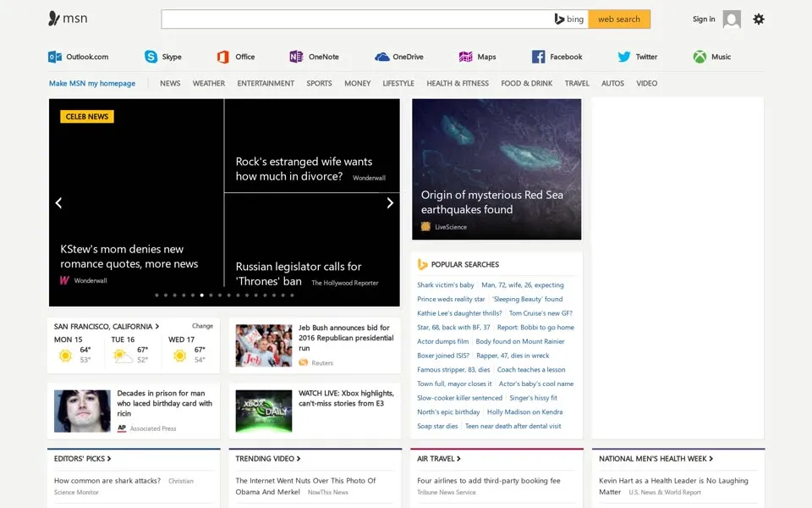Image resolution: width=812 pixels, height=508 pixels.
Task: Open the OneDrive cloud icon
Action: 381,57
